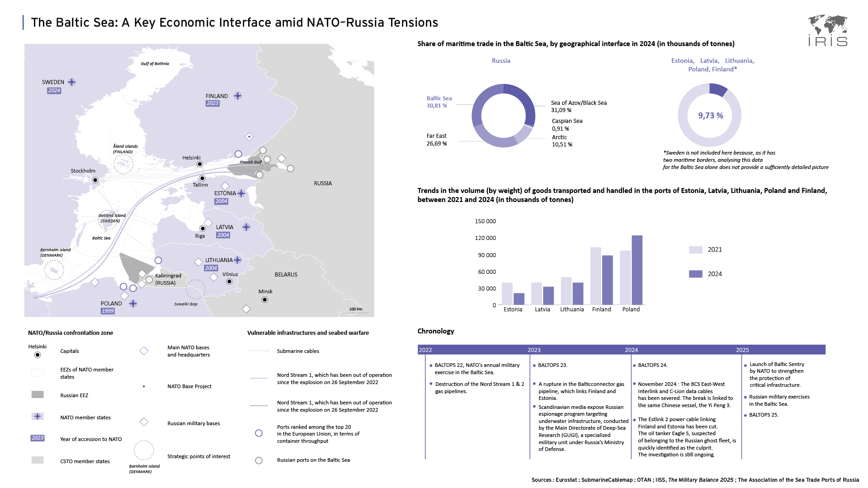This screenshot has width=868, height=488.
Task: Click the Kaliningrad (RUSSIA) map label
Action: (168, 279)
